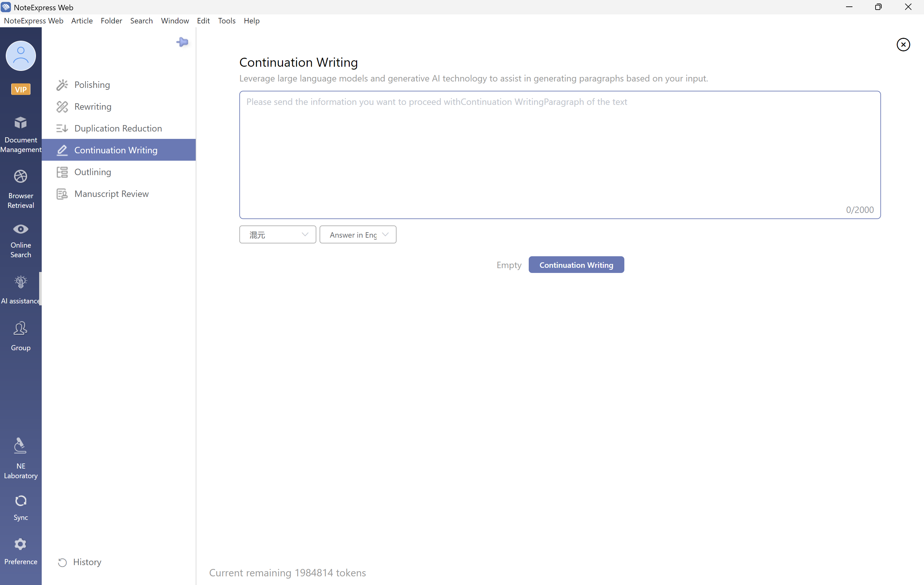The width and height of the screenshot is (924, 585).
Task: Restore down the NoteExpress window
Action: click(x=878, y=7)
